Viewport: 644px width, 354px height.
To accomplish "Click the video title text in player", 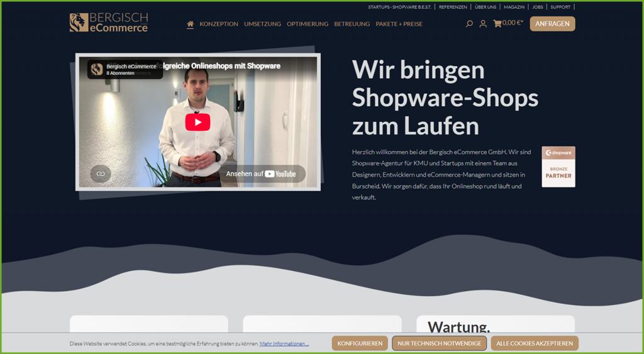I will (222, 66).
